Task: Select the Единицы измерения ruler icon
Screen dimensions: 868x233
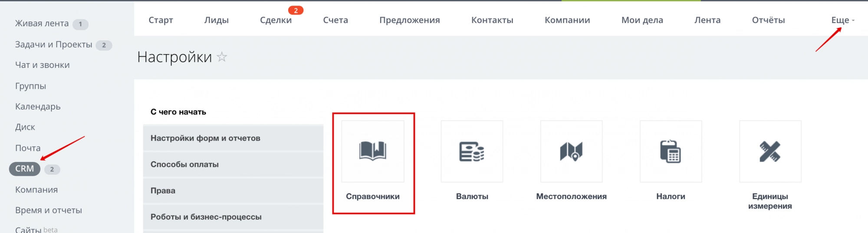Action: [770, 151]
